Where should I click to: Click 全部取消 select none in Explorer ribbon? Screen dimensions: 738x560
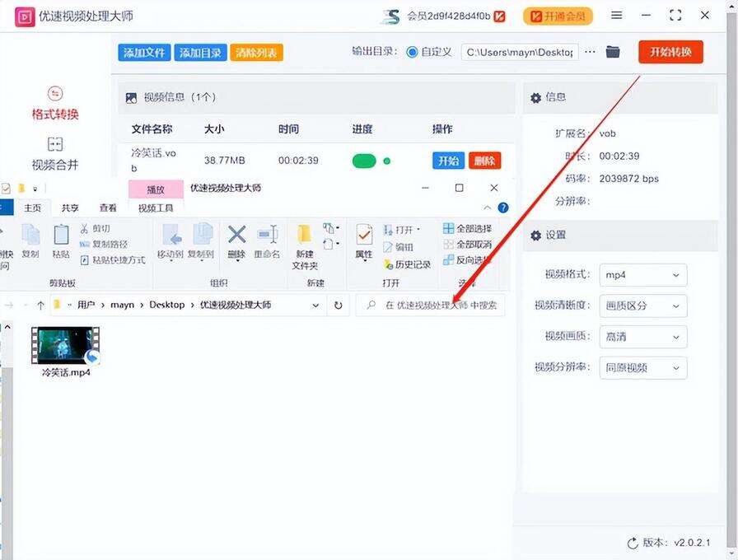tap(467, 245)
